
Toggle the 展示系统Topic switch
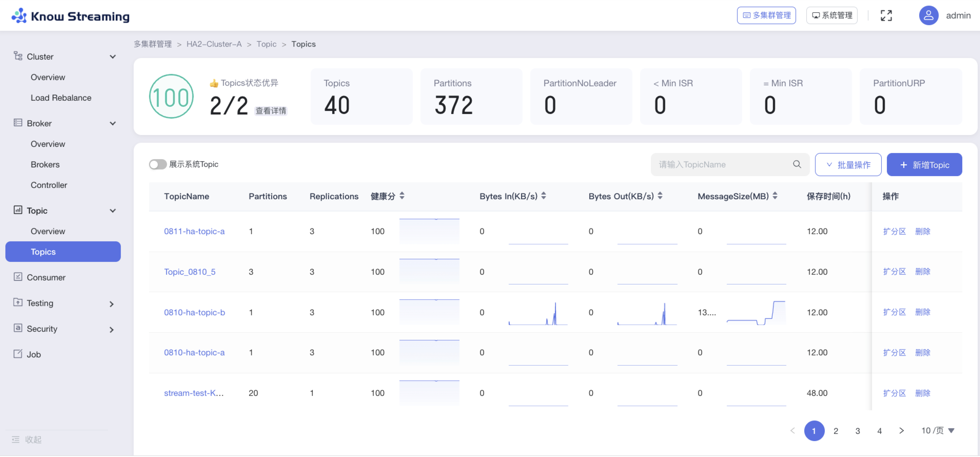tap(158, 165)
